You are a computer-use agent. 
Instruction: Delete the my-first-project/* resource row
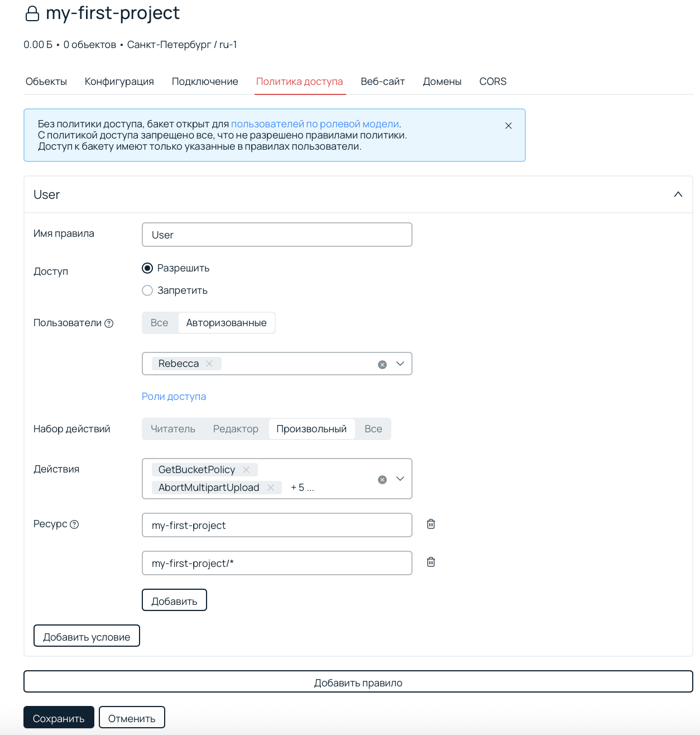pyautogui.click(x=431, y=562)
